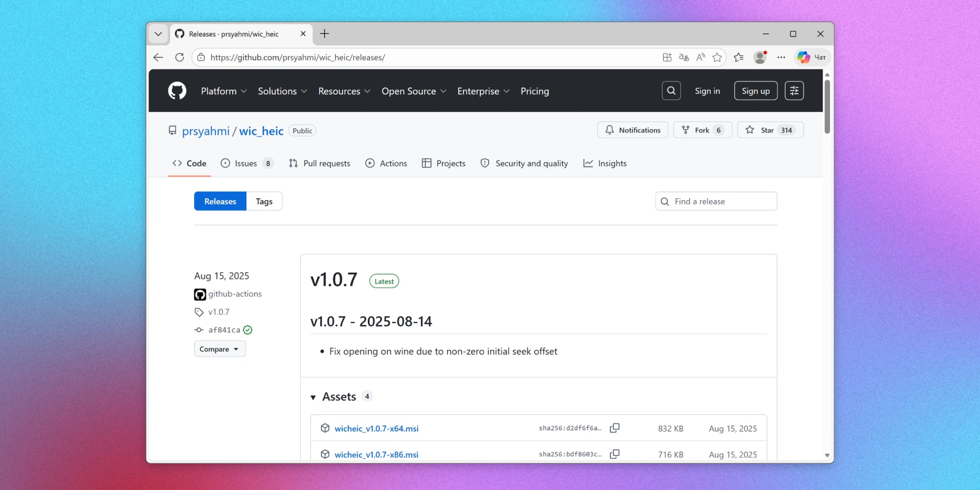Collapse the Assets section triangle

pyautogui.click(x=313, y=397)
